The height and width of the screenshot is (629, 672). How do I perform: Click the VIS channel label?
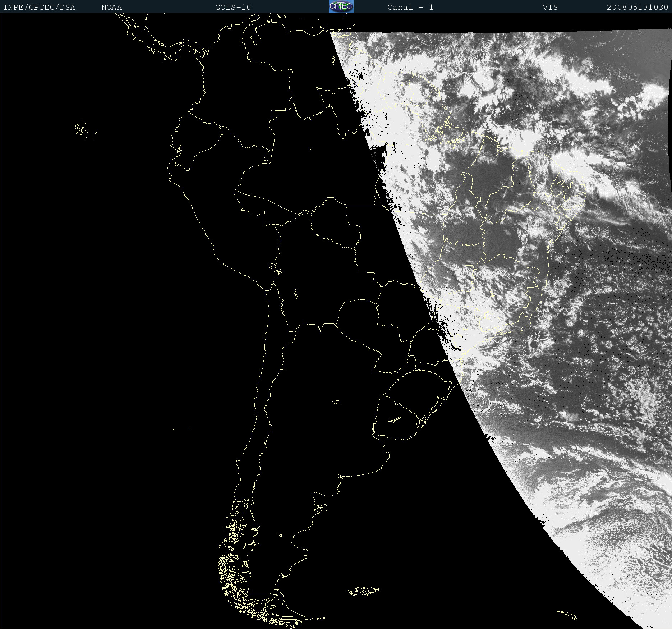[x=550, y=8]
